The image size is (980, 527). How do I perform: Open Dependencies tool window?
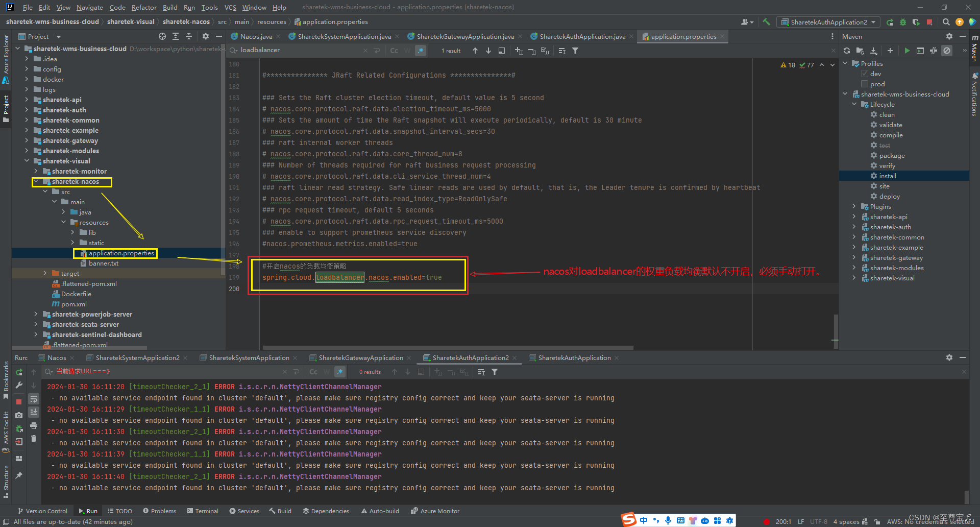pyautogui.click(x=326, y=511)
